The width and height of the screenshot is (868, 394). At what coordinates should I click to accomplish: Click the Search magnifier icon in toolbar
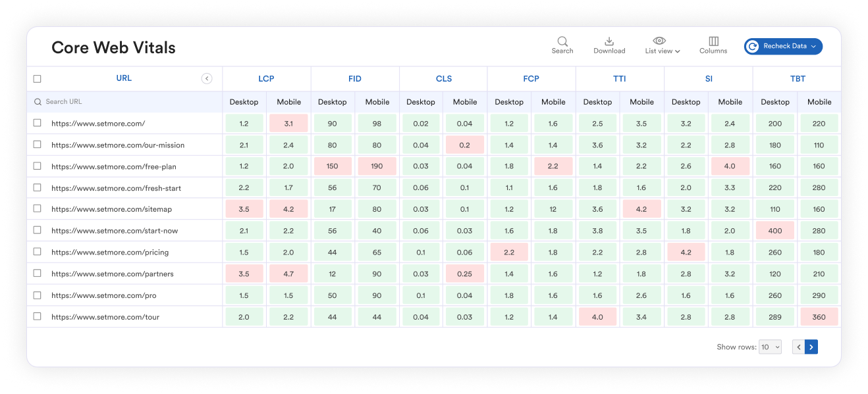point(562,41)
